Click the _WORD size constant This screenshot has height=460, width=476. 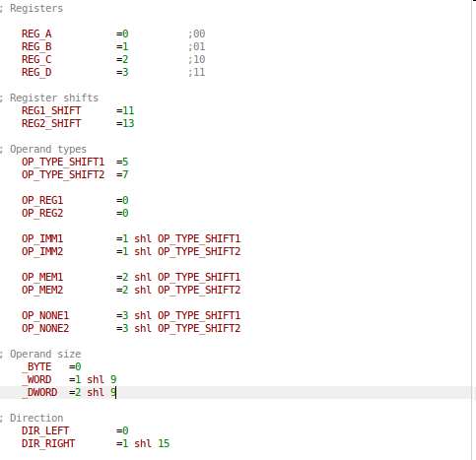coord(36,379)
